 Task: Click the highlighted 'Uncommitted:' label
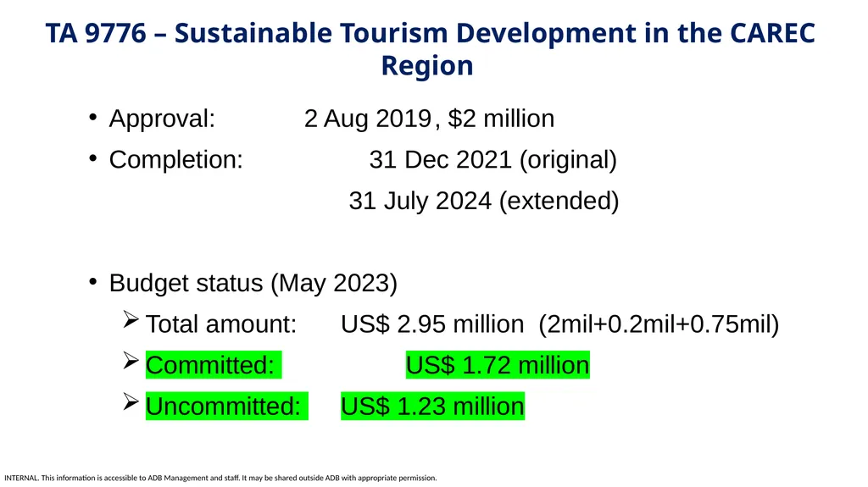click(227, 407)
